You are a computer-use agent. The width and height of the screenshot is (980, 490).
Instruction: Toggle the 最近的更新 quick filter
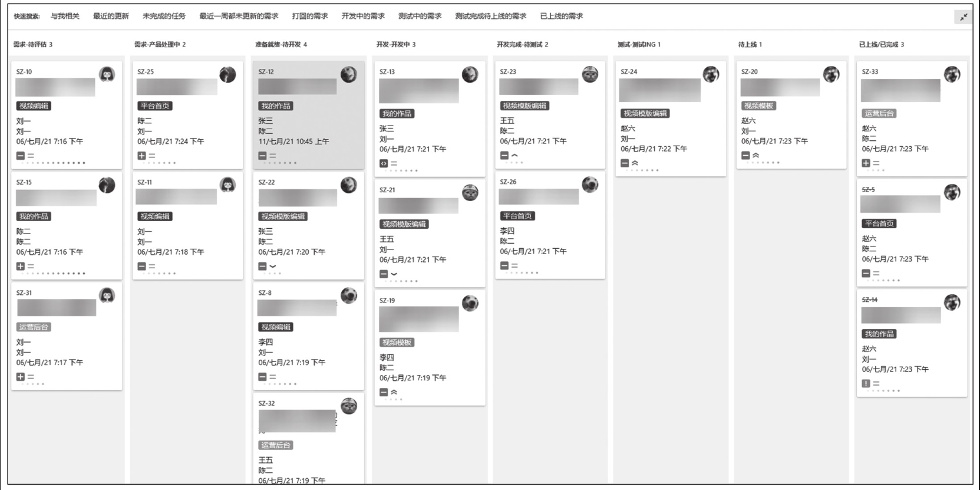click(x=111, y=16)
